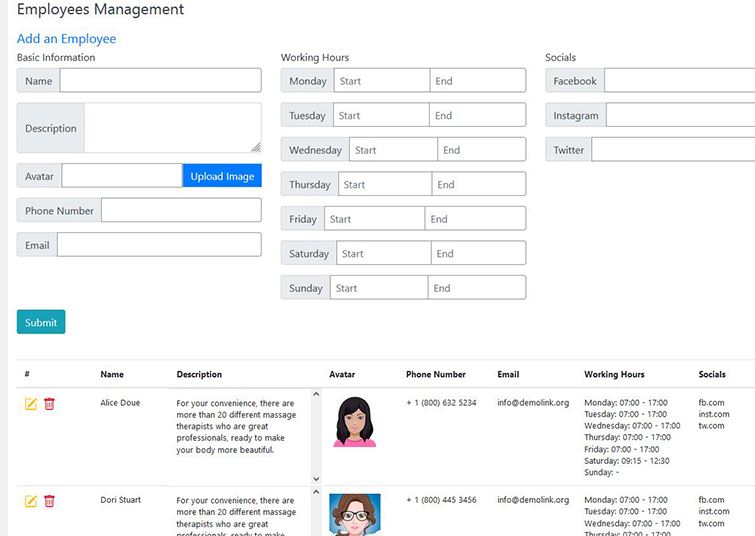Select the Alice Doue name cell
This screenshot has height=536, width=755.
coord(120,403)
